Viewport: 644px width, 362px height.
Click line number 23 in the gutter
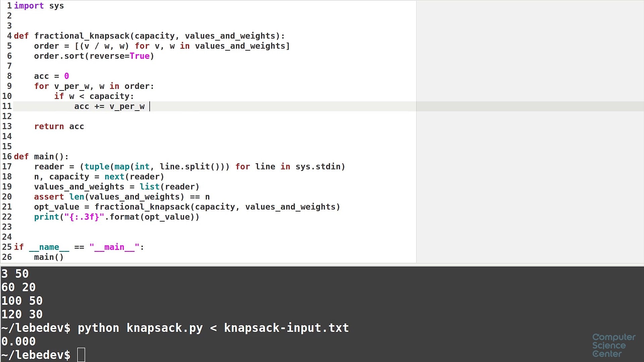coord(7,227)
